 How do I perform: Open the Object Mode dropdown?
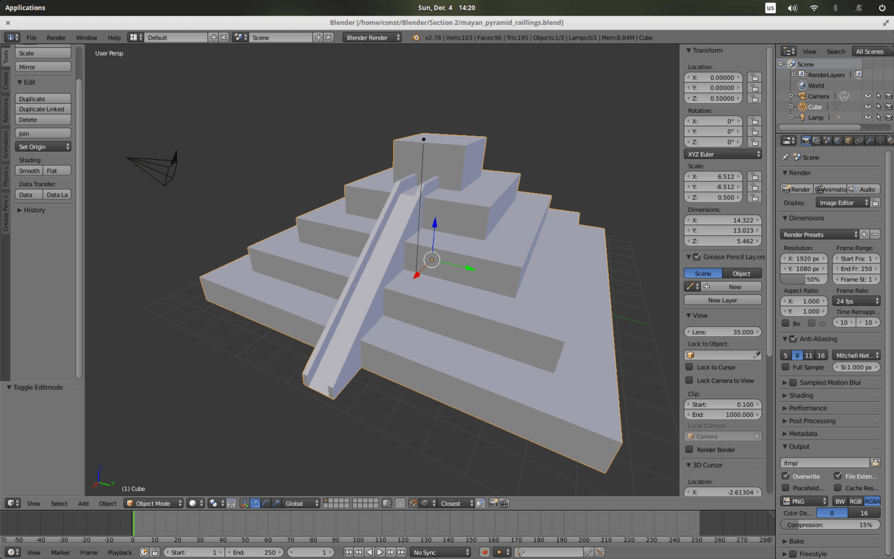(x=154, y=503)
